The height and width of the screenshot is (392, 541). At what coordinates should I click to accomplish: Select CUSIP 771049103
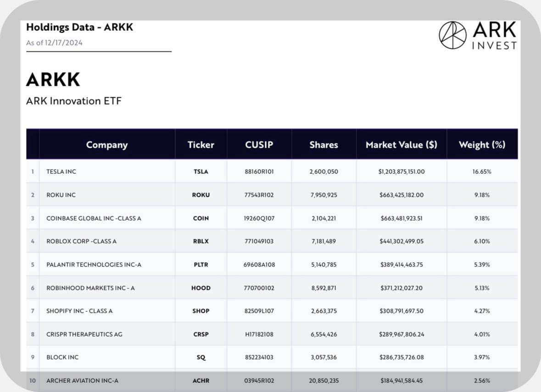coord(259,241)
